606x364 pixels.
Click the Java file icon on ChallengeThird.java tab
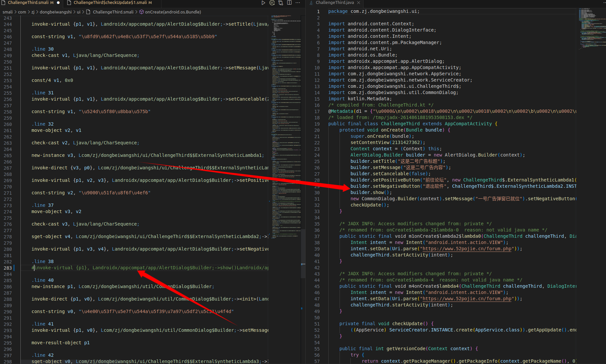pos(311,3)
